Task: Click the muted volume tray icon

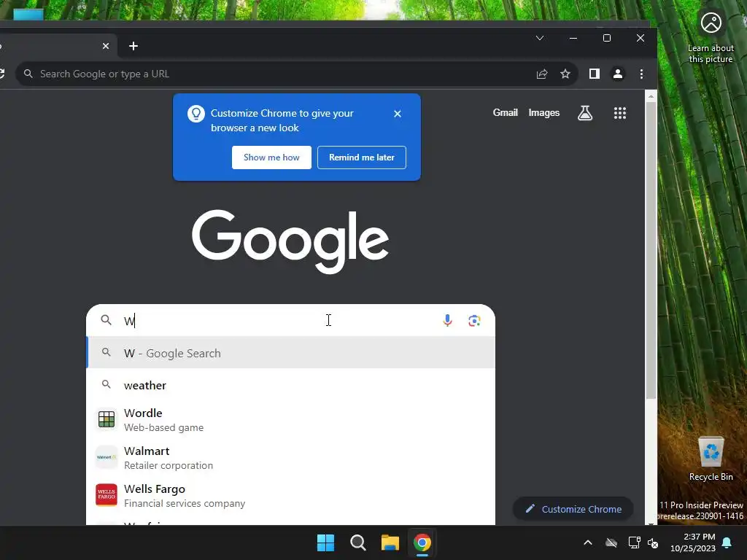Action: [x=653, y=542]
